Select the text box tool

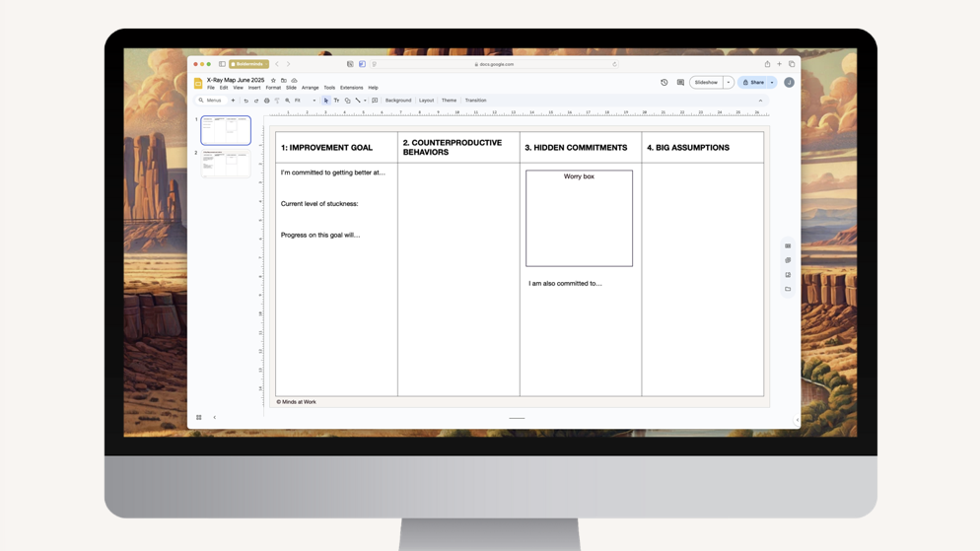[x=336, y=100]
